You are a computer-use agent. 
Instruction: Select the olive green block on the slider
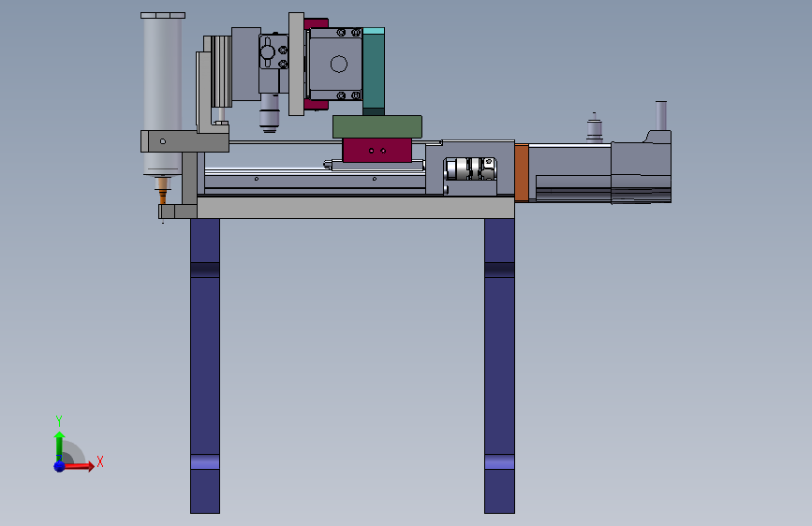coord(377,127)
